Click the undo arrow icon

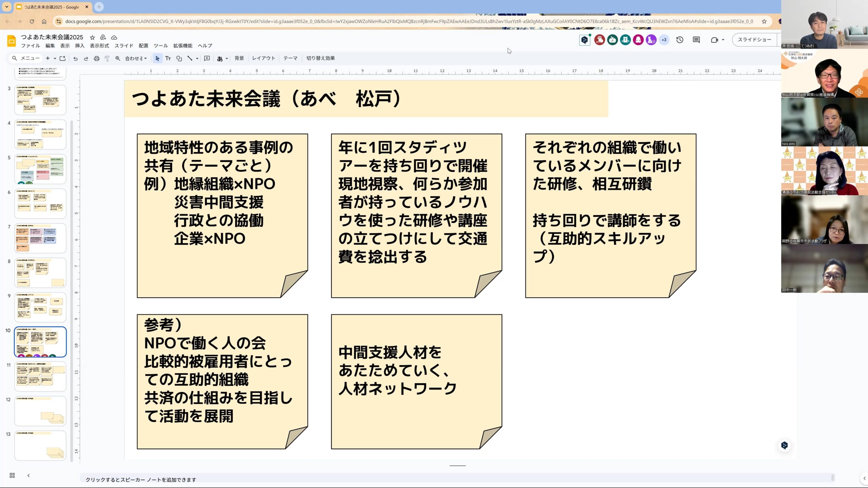75,58
